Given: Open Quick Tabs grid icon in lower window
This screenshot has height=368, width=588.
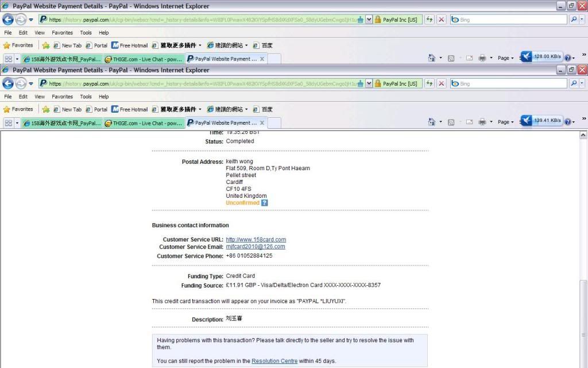Looking at the screenshot, I should click(x=8, y=123).
